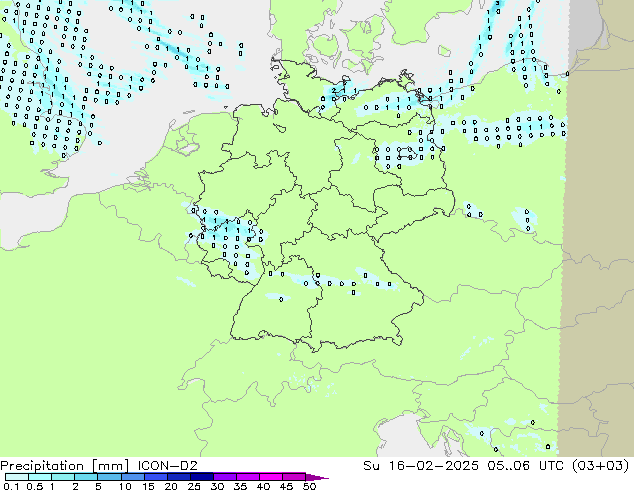
Task: Click the 2–5 mm legend color segment
Action: pyautogui.click(x=86, y=477)
